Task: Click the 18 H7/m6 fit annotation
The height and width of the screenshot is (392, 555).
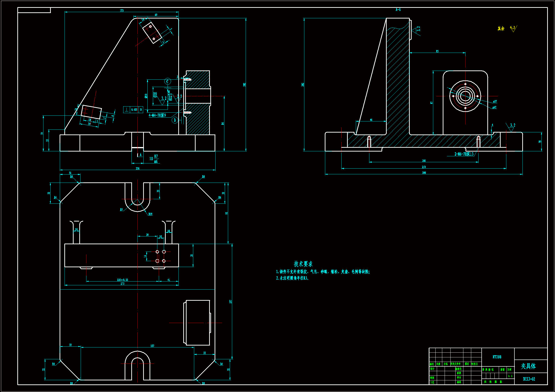Action: pyautogui.click(x=154, y=159)
